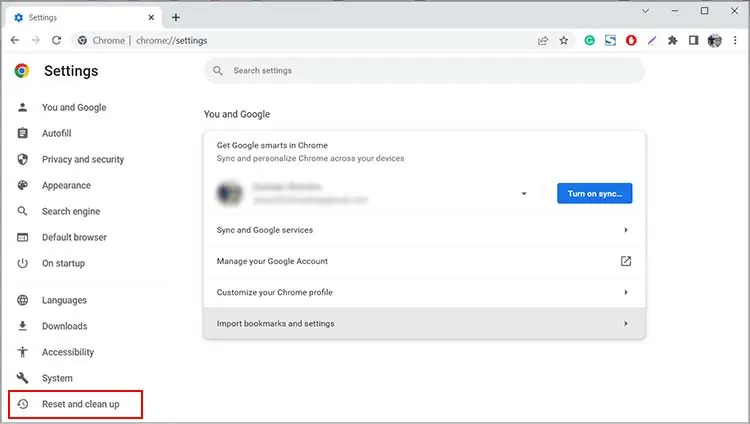The height and width of the screenshot is (424, 750).
Task: Open the Extensions puzzle piece menu
Action: point(673,41)
